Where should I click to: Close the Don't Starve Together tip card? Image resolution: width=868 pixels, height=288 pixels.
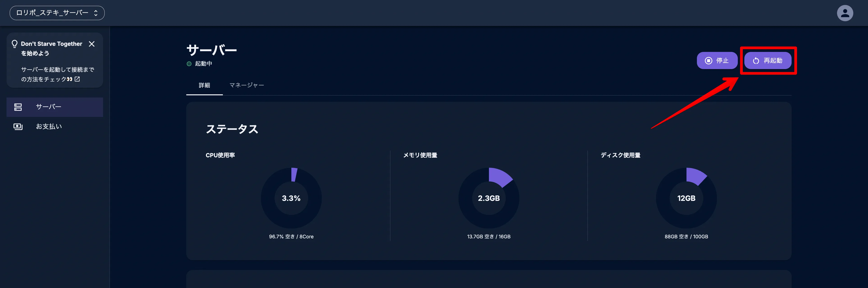[92, 44]
